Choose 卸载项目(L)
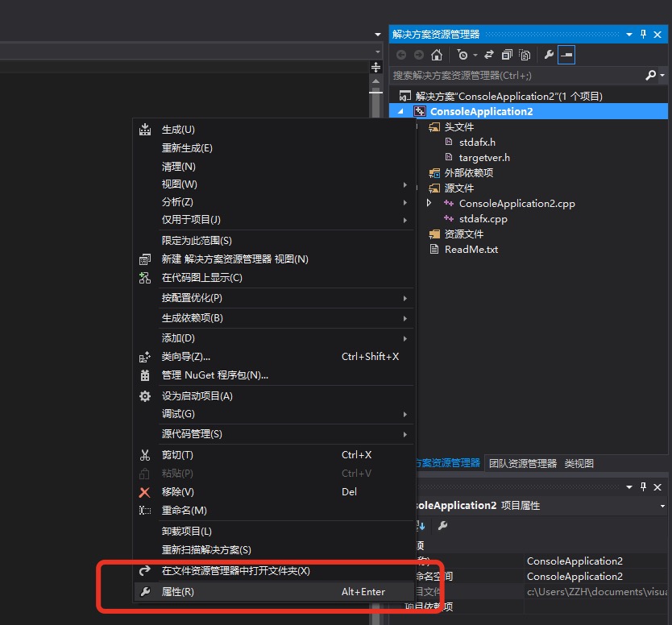Image resolution: width=672 pixels, height=625 pixels. (x=273, y=532)
